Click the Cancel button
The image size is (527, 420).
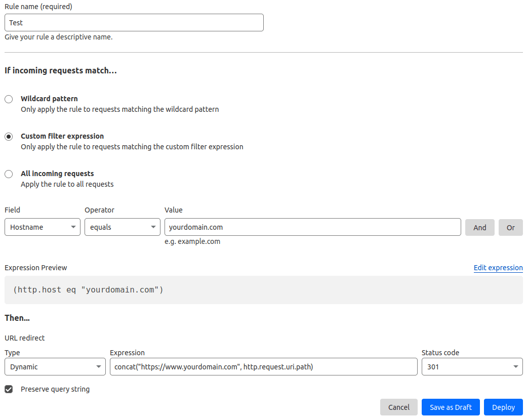coord(399,407)
